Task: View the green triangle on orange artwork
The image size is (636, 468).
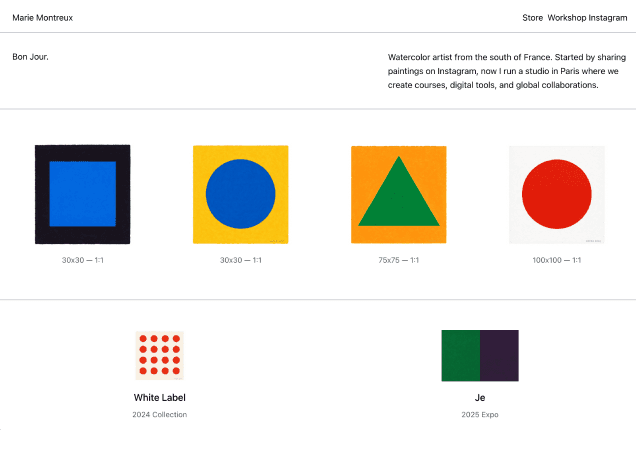Action: [x=398, y=194]
